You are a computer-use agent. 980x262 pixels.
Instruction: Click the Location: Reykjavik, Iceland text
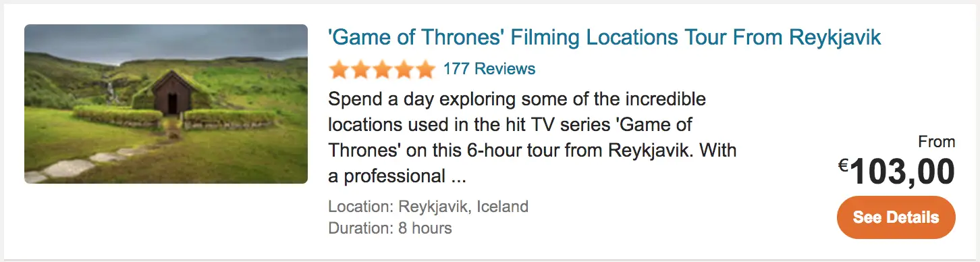click(x=429, y=206)
